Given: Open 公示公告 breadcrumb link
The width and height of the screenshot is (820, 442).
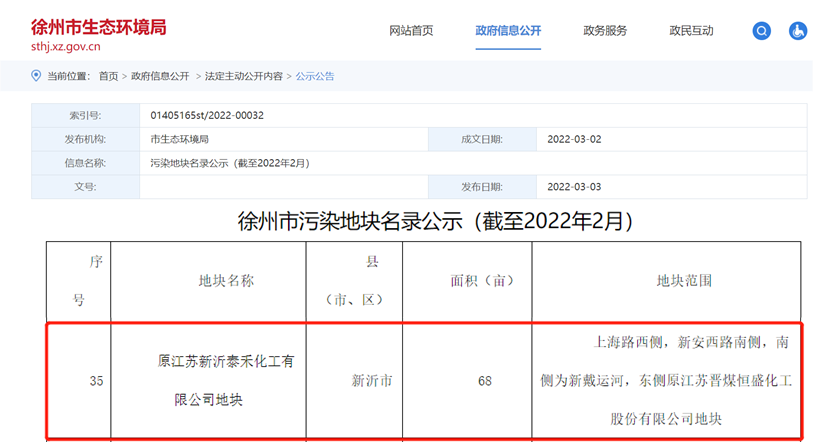Looking at the screenshot, I should [315, 76].
